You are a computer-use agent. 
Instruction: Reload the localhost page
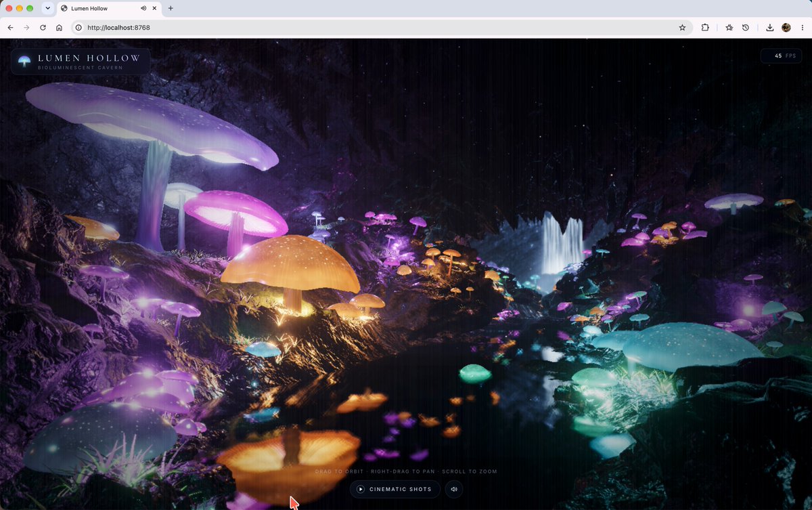(43, 28)
